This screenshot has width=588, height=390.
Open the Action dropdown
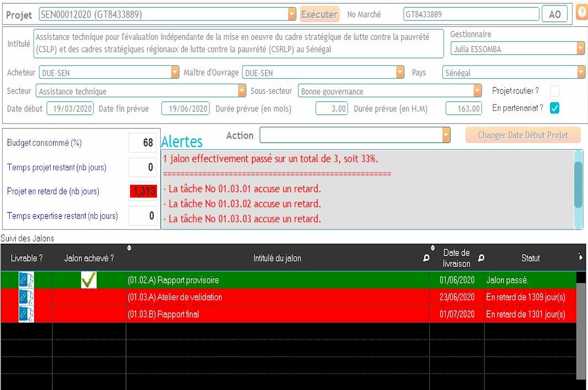click(446, 135)
